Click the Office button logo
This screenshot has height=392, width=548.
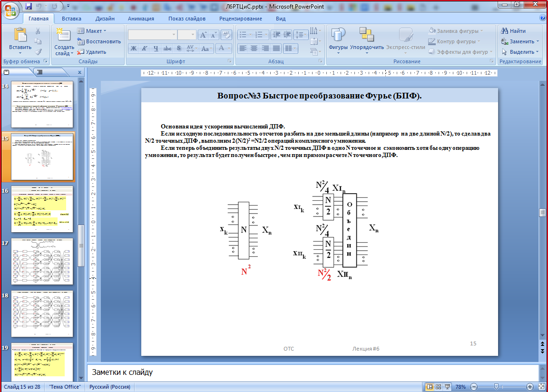coord(11,10)
